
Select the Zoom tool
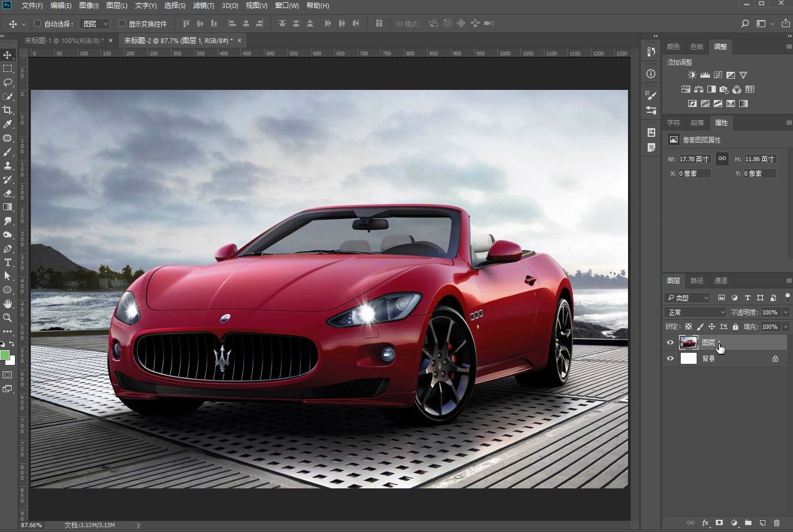pyautogui.click(x=7, y=318)
